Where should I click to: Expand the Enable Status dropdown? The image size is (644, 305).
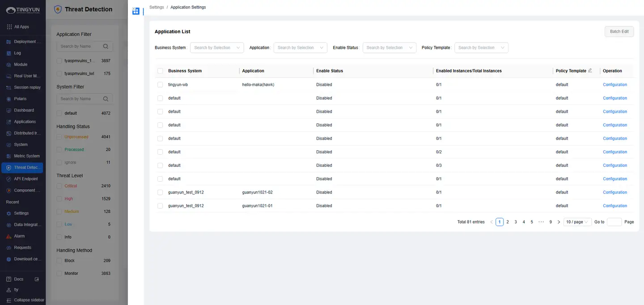(x=389, y=48)
